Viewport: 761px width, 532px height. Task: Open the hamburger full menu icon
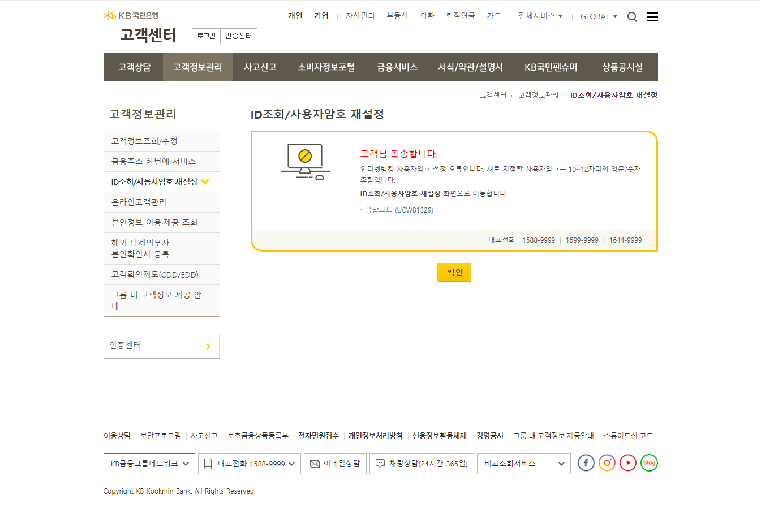coord(652,17)
